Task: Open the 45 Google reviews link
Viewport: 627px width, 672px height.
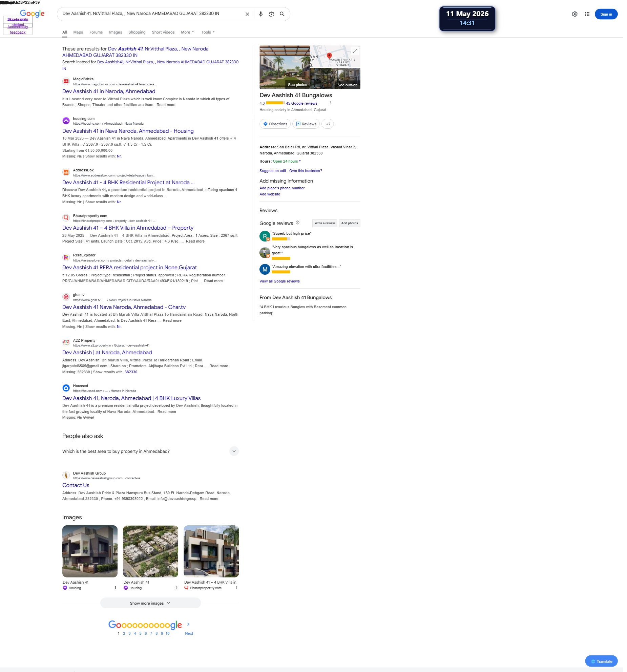Action: click(301, 103)
